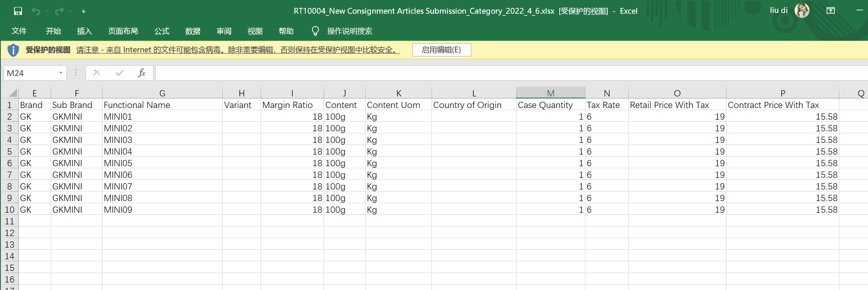Click the formula bar Insert Function fx icon
Viewport: 868px width, 290px height.
point(141,73)
